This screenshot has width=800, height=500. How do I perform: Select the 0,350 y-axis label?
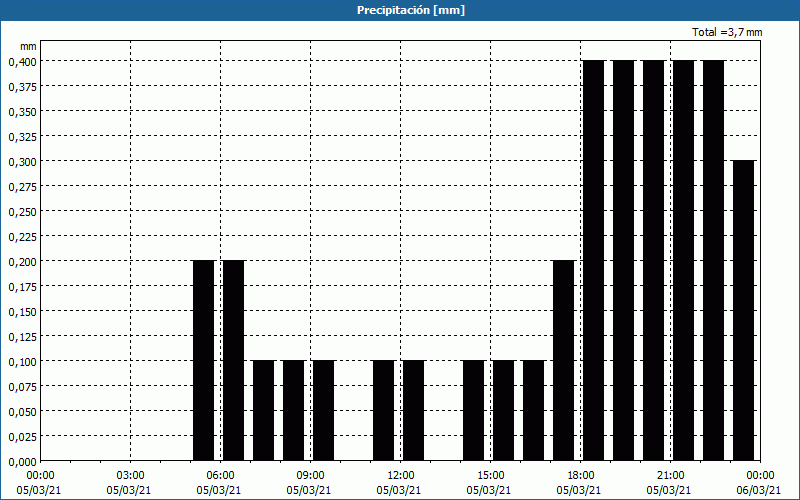[x=22, y=112]
